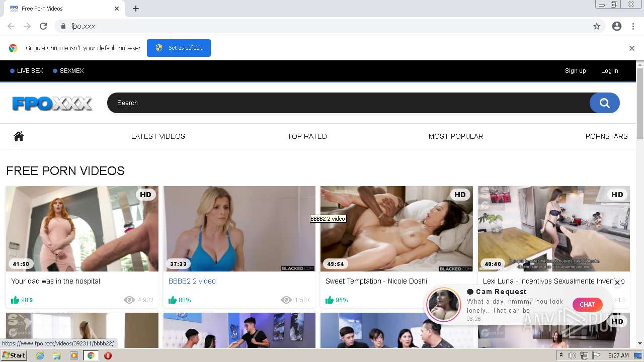Click the vertical scrollbar thumb
This screenshot has height=362, width=644.
point(640,104)
